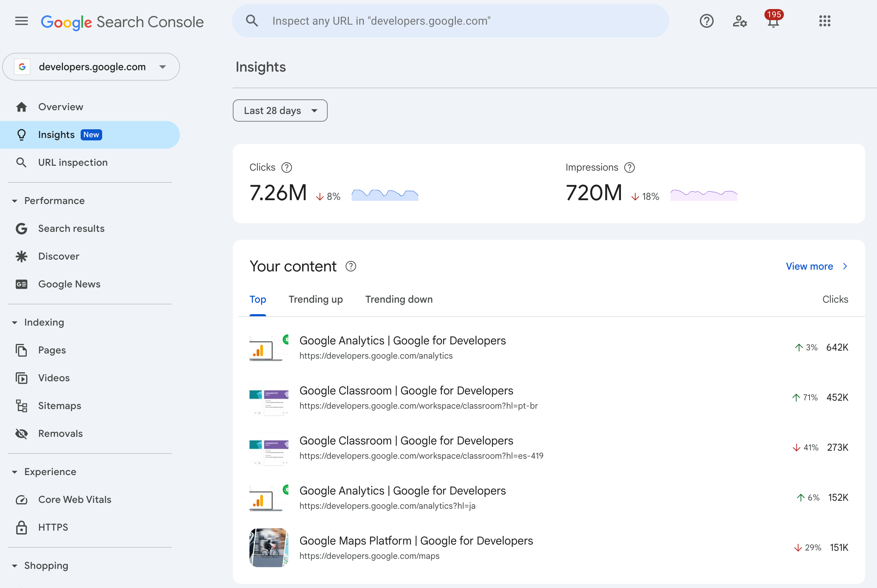Click the help icon next to Impressions
This screenshot has height=588, width=877.
(x=630, y=168)
